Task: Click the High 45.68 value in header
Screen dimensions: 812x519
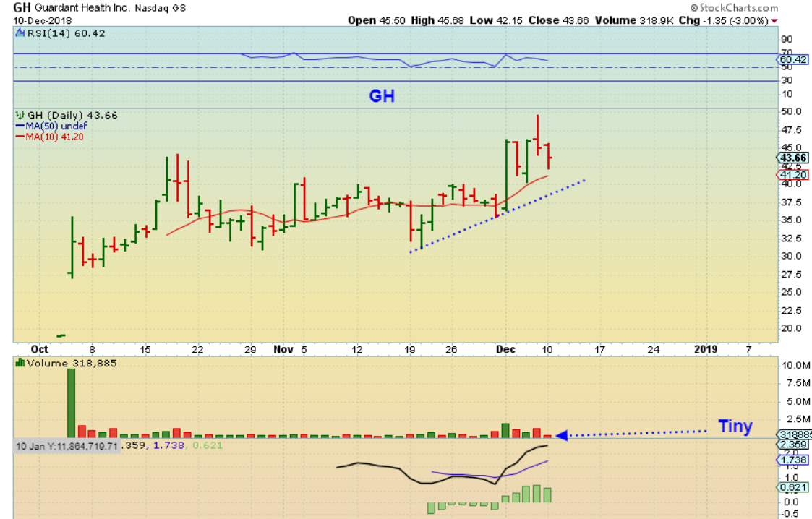Action: pyautogui.click(x=437, y=20)
